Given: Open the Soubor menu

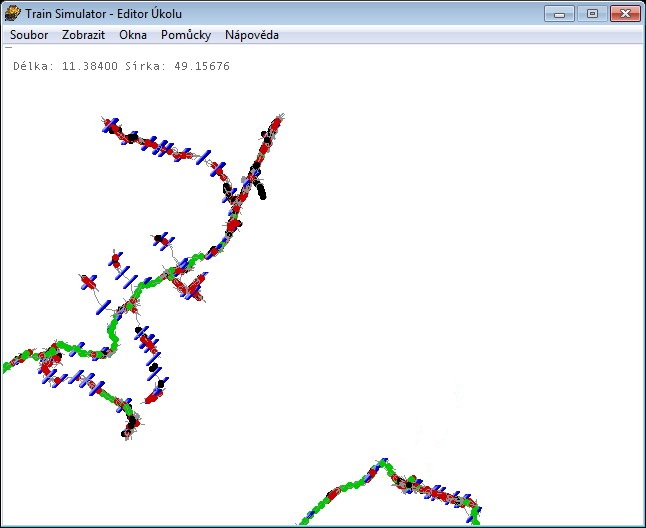Looking at the screenshot, I should pos(29,35).
